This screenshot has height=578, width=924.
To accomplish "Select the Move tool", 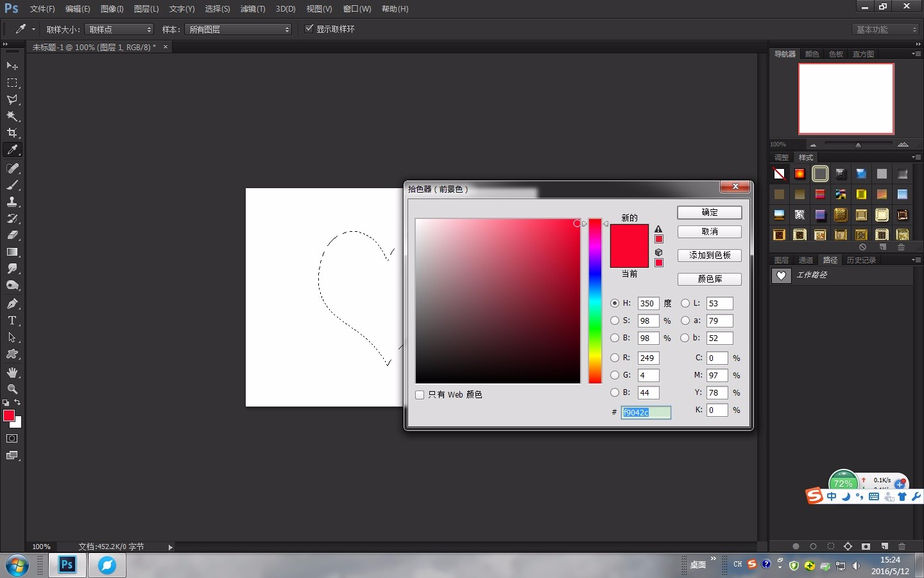I will click(x=12, y=66).
